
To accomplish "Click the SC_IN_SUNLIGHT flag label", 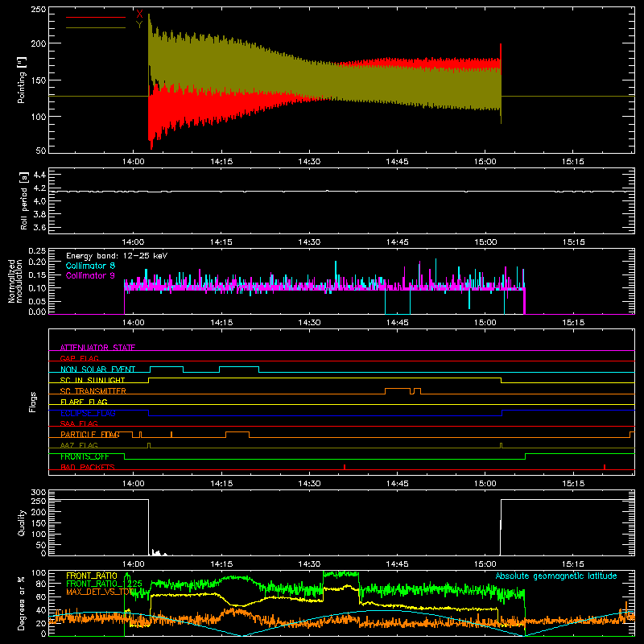I will click(93, 380).
